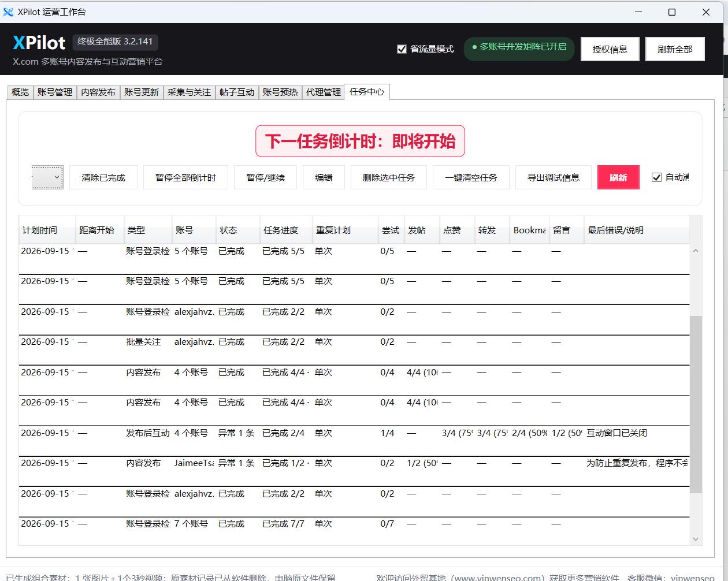Click the 点赞 column header
Image resolution: width=728 pixels, height=581 pixels.
tap(457, 230)
